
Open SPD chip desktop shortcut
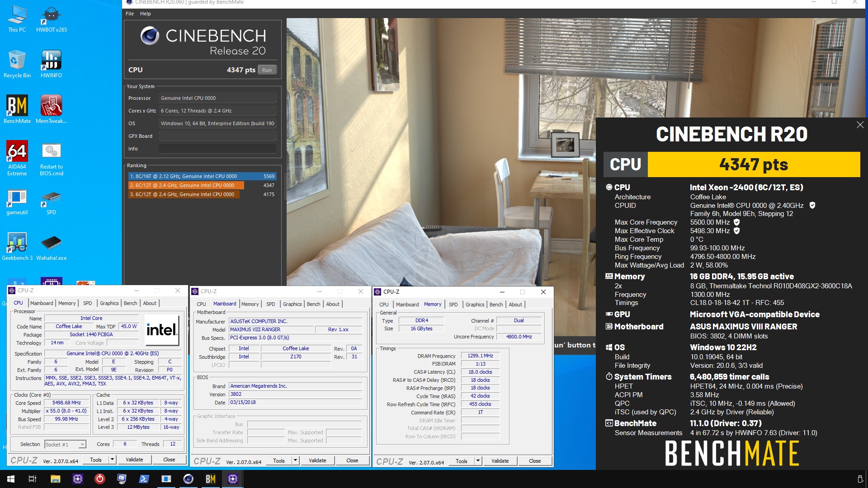(x=52, y=202)
